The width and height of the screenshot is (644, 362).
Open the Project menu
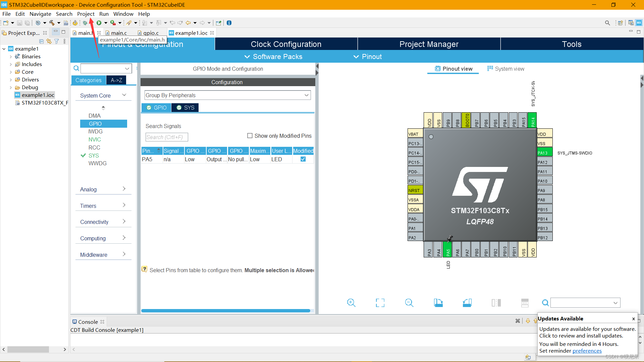point(86,14)
